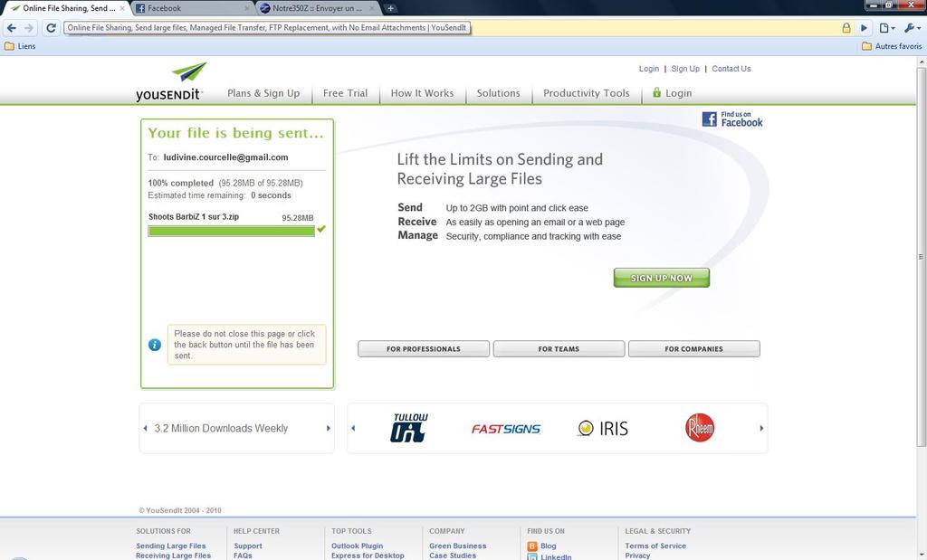The width and height of the screenshot is (927, 560).
Task: Show previous customer logos with left arrow
Action: 353,429
